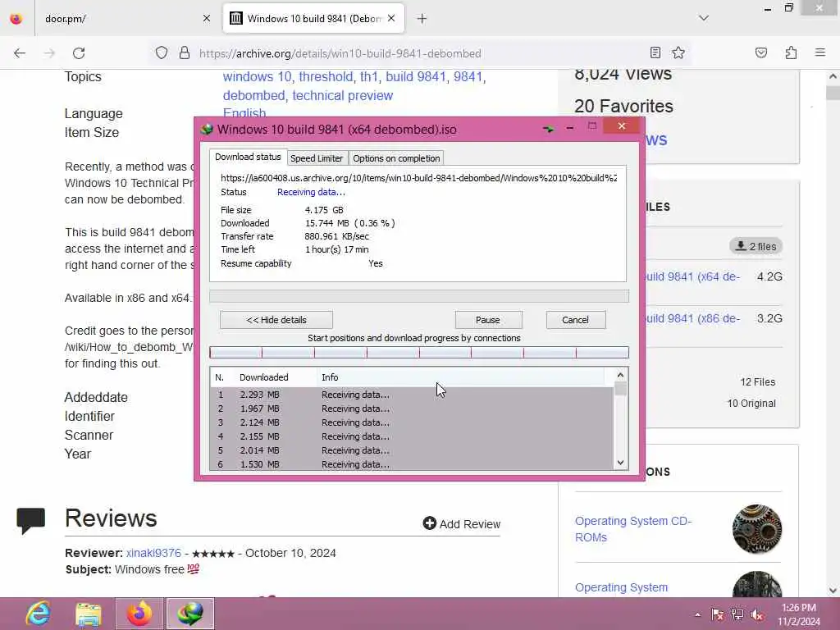Viewport: 840px width, 630px height.
Task: Select connection 1 row with 2.293 MB
Action: pyautogui.click(x=412, y=395)
